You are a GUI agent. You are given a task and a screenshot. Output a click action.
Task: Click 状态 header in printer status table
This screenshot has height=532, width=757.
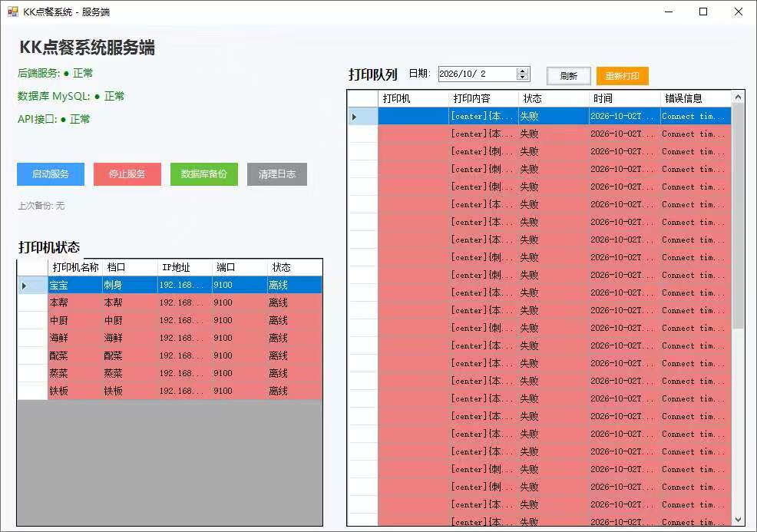coord(295,267)
